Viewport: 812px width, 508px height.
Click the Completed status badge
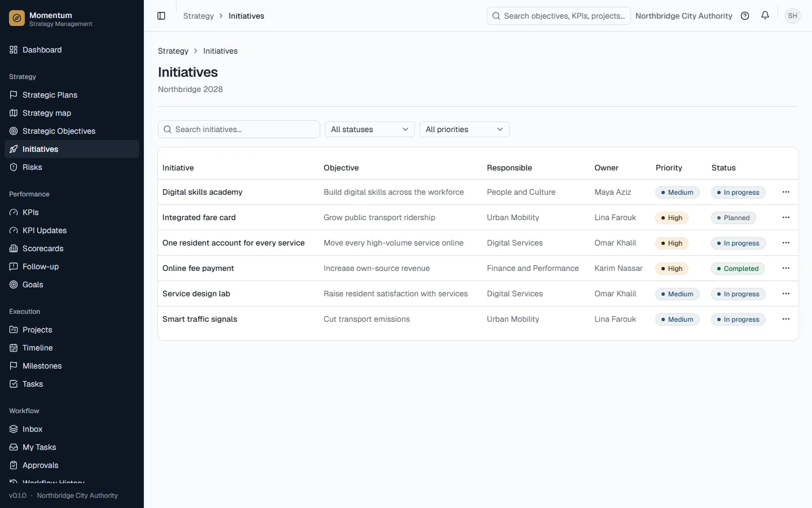[738, 269]
